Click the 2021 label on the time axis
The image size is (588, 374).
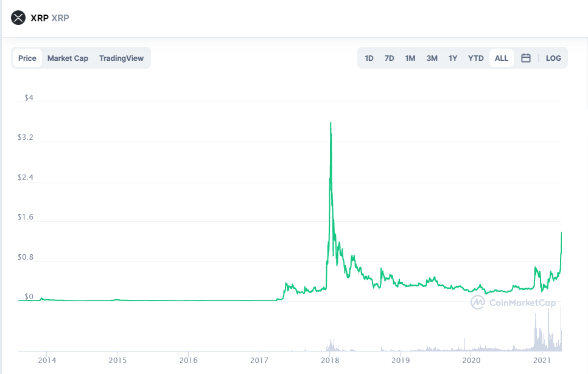[x=542, y=360]
